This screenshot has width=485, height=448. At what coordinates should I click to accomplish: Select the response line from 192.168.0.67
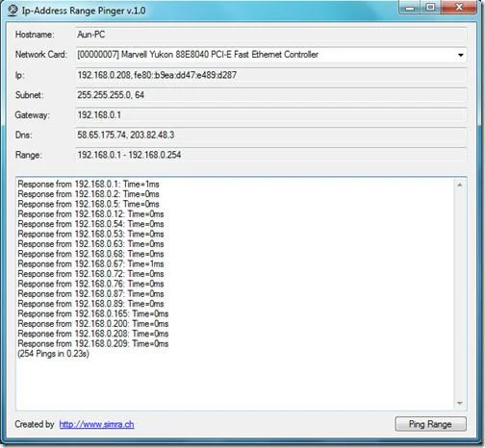90,263
